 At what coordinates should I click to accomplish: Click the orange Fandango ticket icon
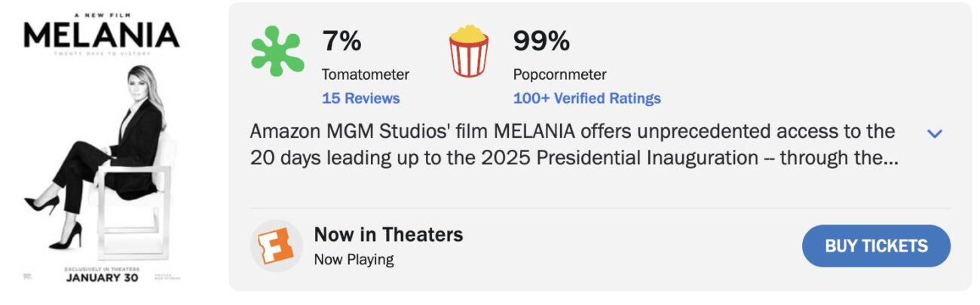click(276, 246)
